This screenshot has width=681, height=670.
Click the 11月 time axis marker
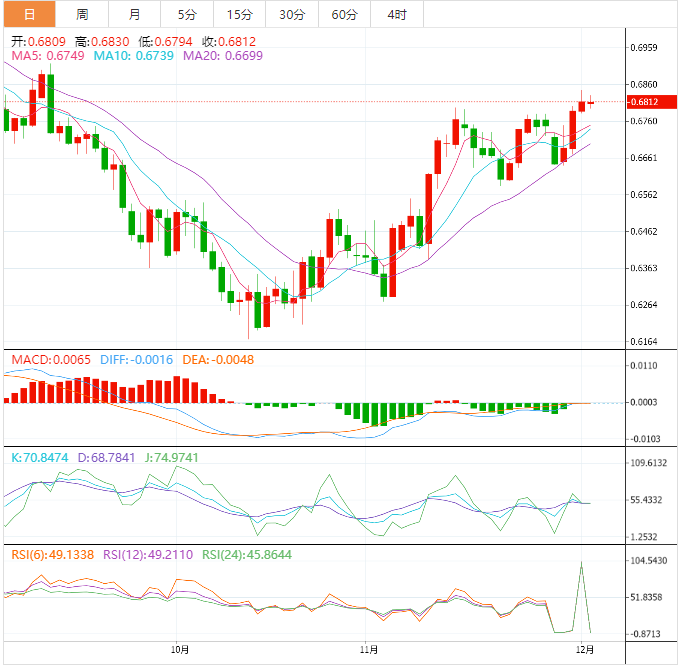[x=369, y=650]
